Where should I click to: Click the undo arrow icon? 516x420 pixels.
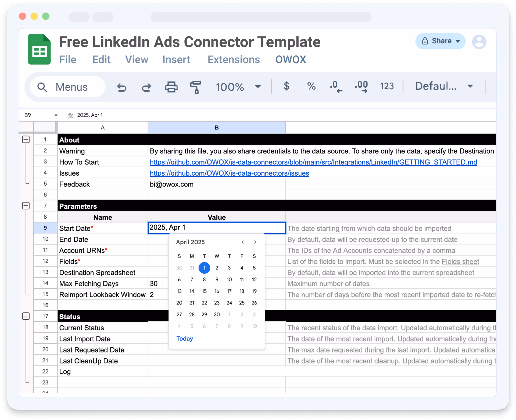pyautogui.click(x=121, y=87)
